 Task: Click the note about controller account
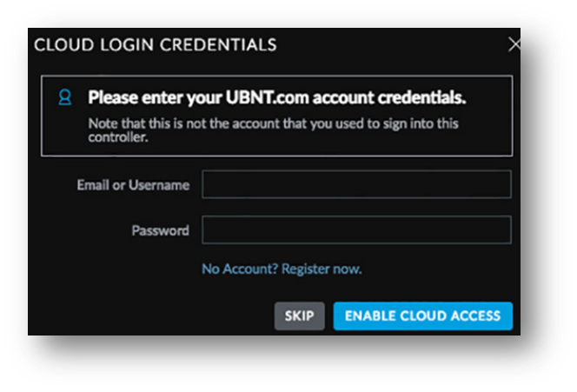tap(273, 130)
